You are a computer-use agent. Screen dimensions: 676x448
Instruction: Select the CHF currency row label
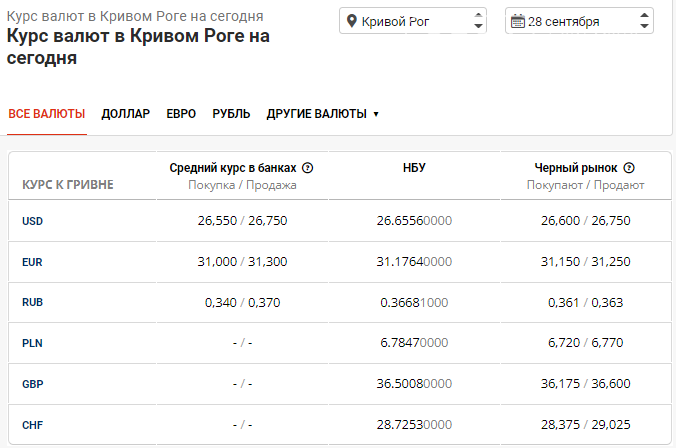32,425
